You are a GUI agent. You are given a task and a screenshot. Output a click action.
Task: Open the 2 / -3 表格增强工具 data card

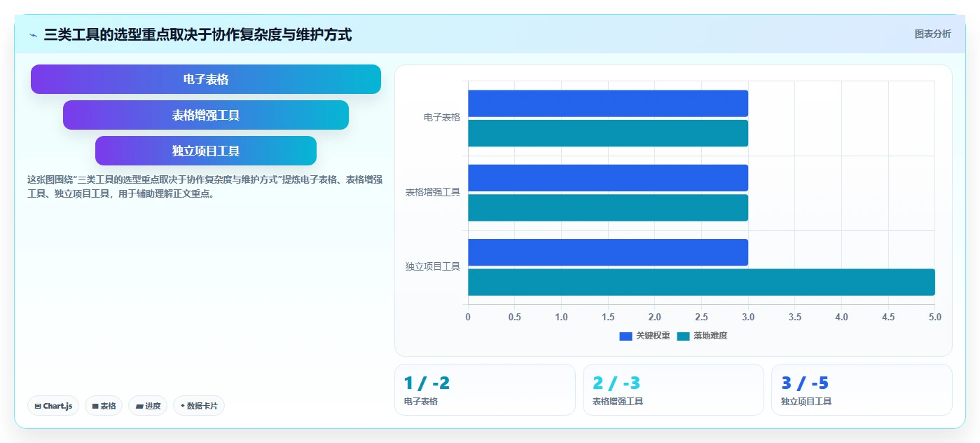673,390
